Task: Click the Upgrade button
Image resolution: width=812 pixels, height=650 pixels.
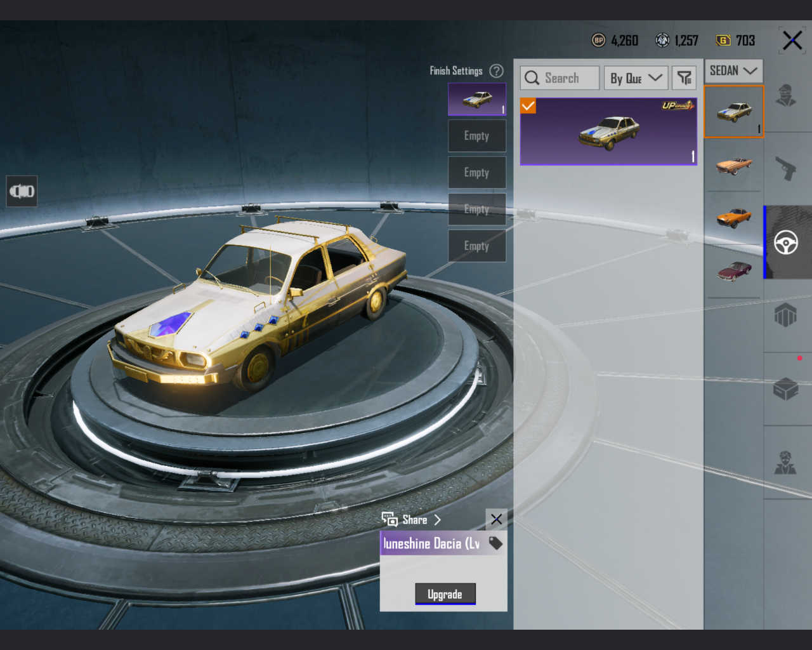Action: click(x=445, y=594)
